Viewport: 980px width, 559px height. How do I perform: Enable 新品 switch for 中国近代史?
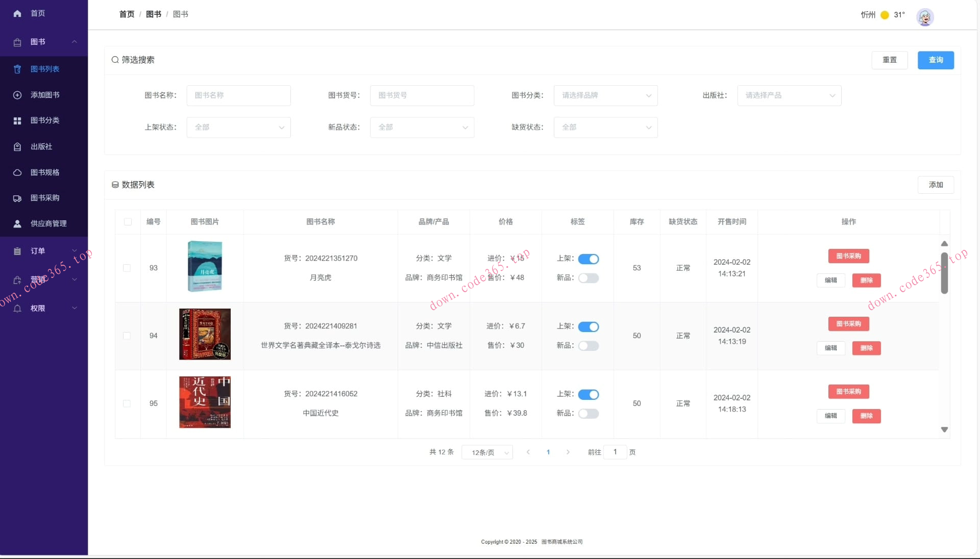588,414
